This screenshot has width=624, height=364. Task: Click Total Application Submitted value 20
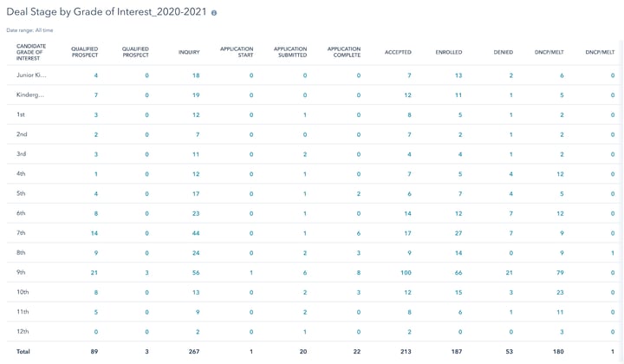(303, 352)
